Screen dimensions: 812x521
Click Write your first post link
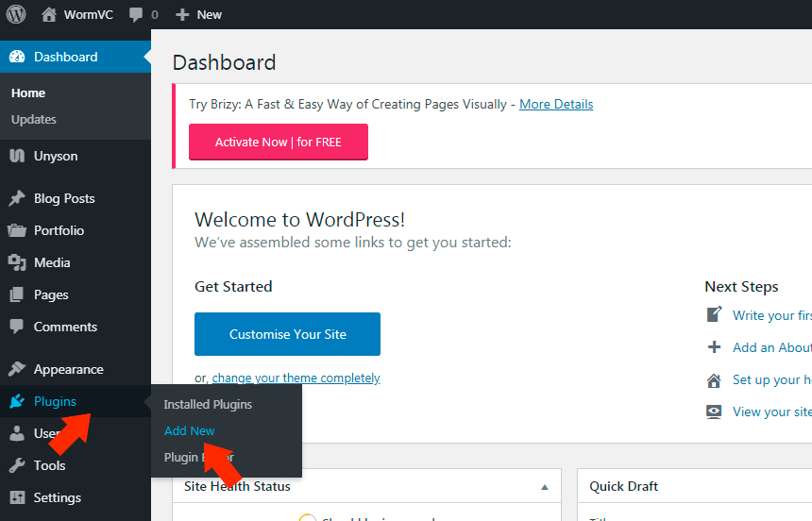pyautogui.click(x=772, y=315)
